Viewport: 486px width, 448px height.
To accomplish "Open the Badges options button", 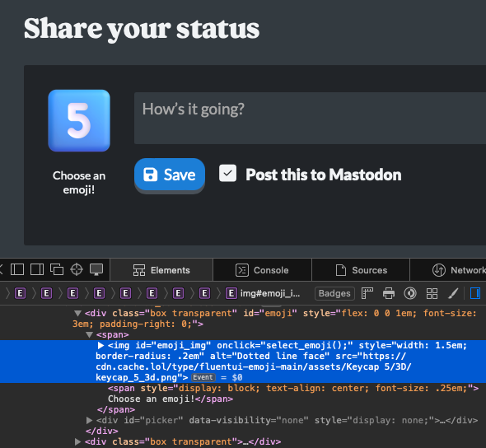I will (x=334, y=293).
